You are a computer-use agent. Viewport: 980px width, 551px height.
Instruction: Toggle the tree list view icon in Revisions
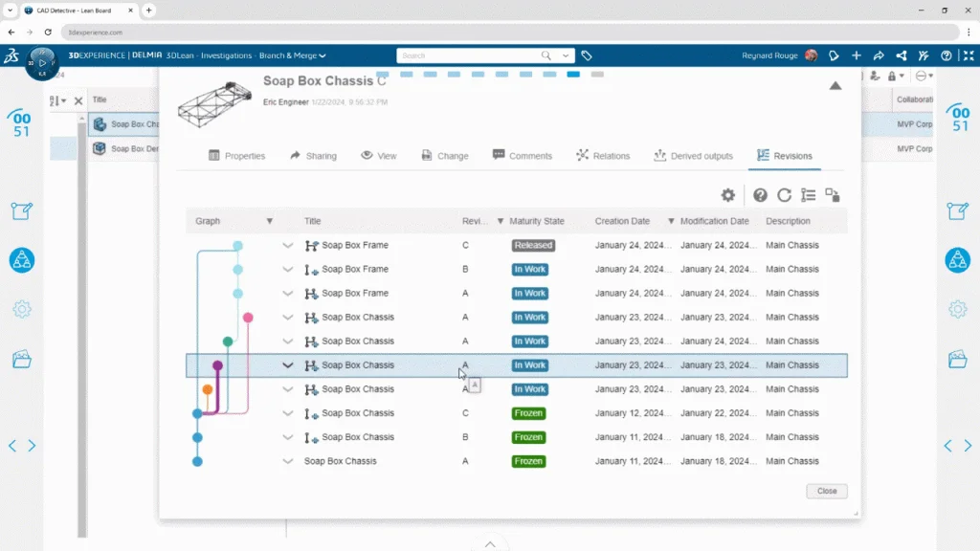click(x=809, y=195)
